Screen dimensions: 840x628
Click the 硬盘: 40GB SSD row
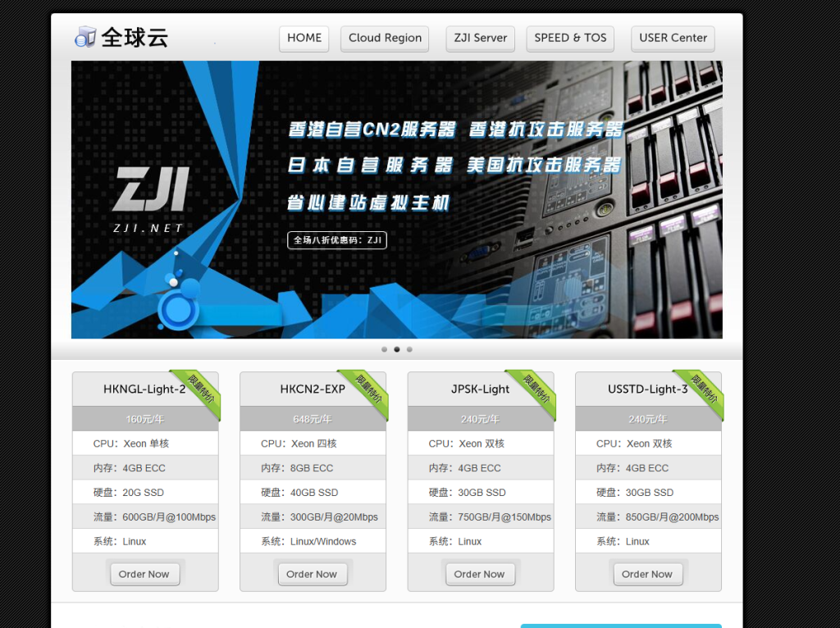coord(313,493)
